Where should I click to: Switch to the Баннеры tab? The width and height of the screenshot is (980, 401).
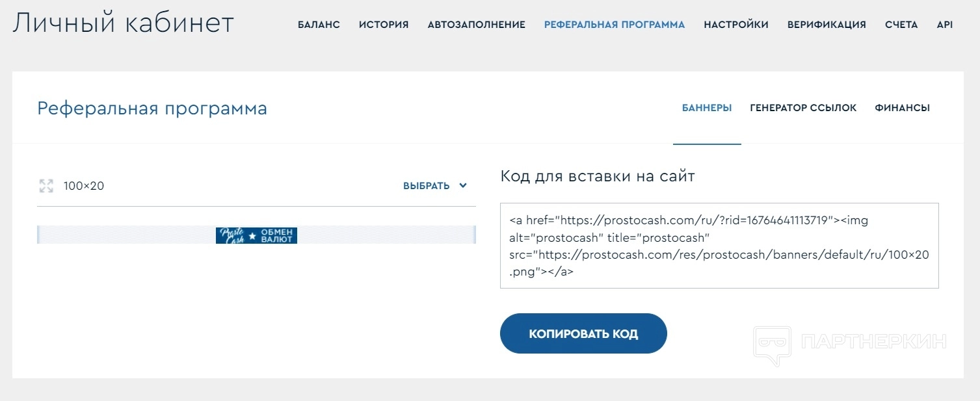(707, 108)
